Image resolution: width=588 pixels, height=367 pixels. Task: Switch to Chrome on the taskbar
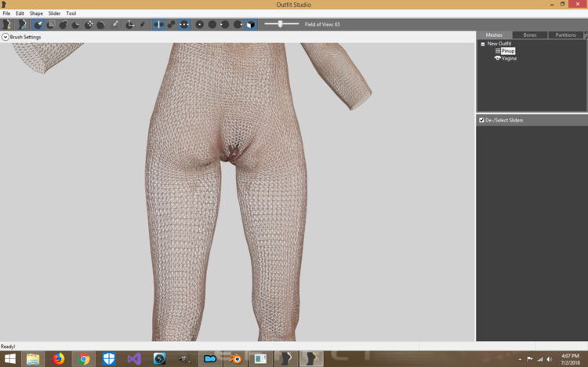click(x=84, y=359)
